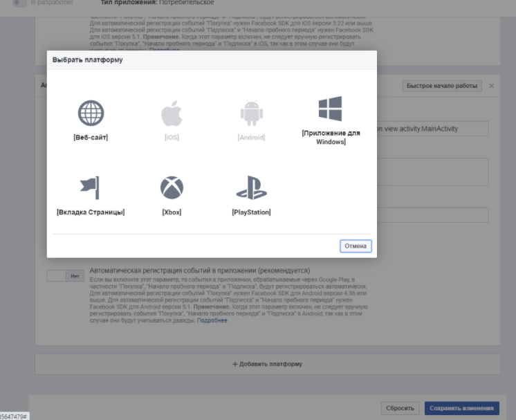Click the [Веб-сайт] label

coord(91,137)
